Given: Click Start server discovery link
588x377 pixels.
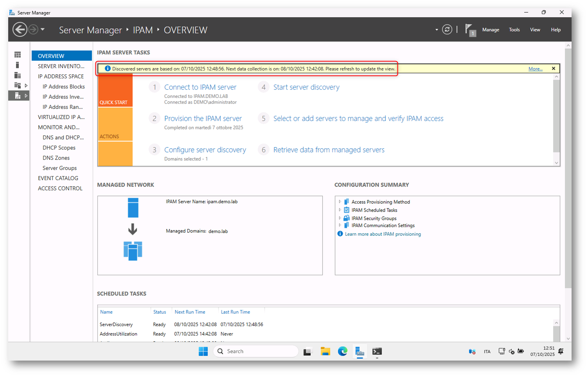Looking at the screenshot, I should pyautogui.click(x=306, y=87).
